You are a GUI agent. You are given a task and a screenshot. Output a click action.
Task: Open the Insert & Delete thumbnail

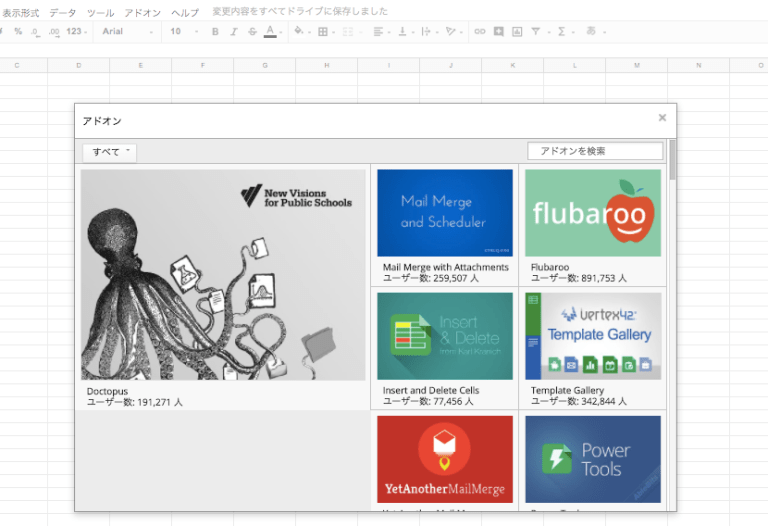pyautogui.click(x=445, y=336)
